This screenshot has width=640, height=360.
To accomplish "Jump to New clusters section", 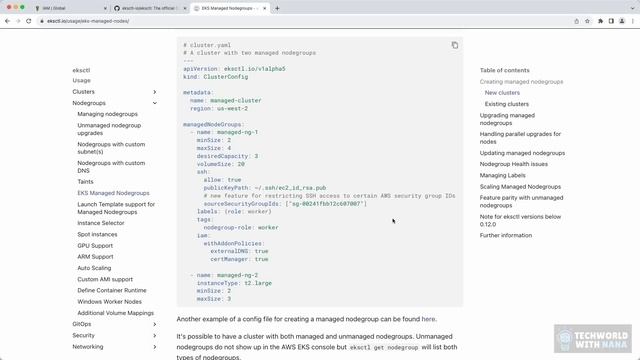I will click(x=502, y=93).
